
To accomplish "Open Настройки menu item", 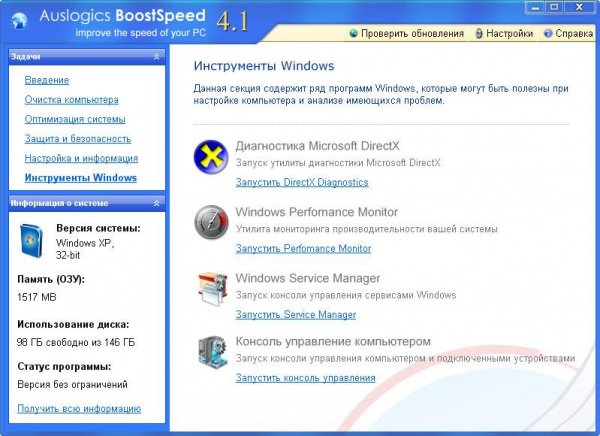I will [x=509, y=34].
